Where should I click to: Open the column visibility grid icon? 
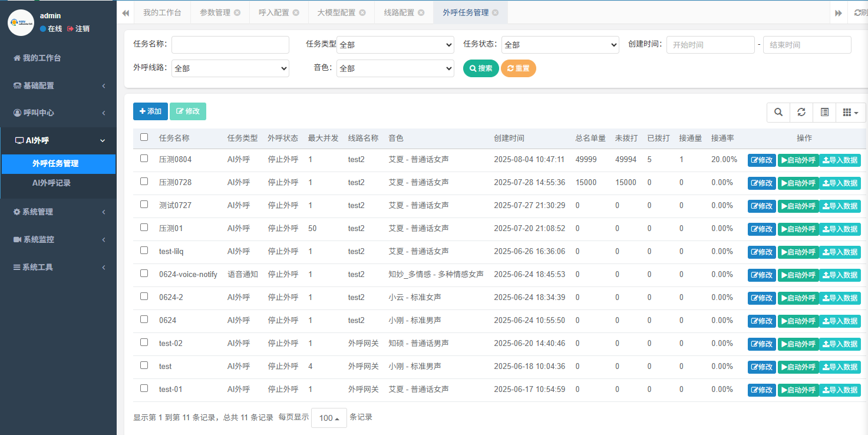pyautogui.click(x=850, y=112)
